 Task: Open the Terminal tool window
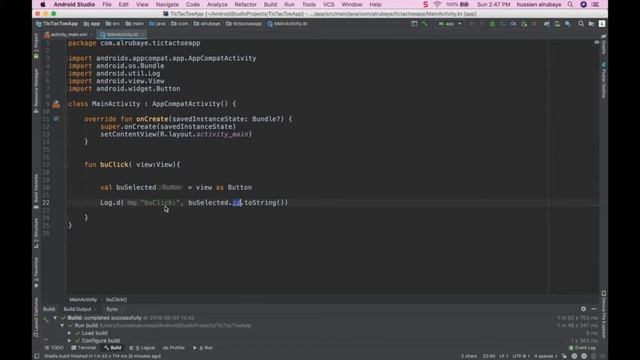pos(83,348)
